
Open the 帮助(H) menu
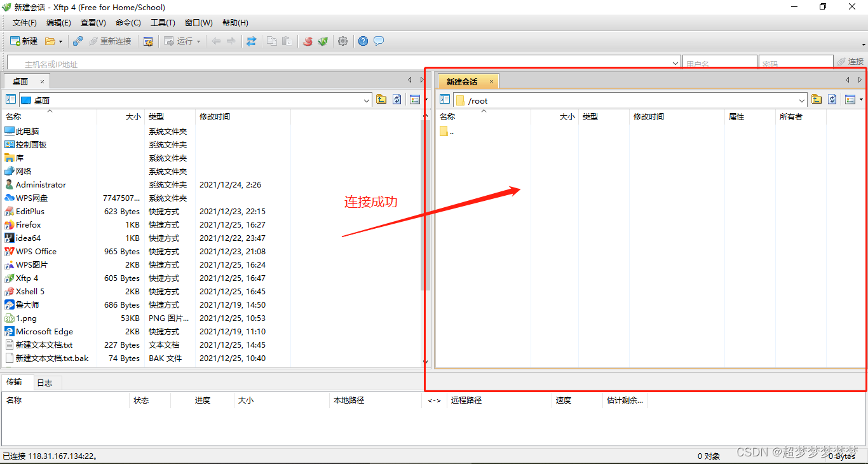coord(235,23)
